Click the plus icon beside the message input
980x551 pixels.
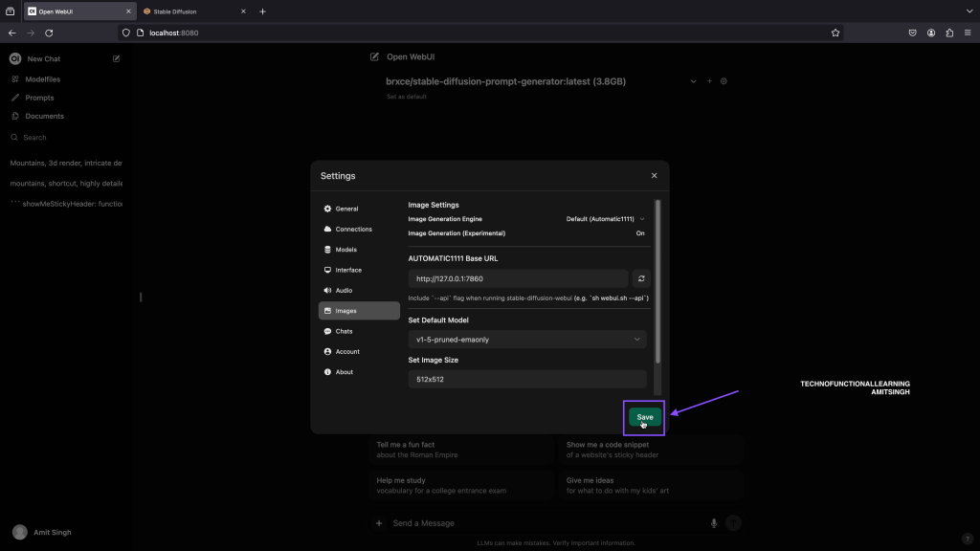coord(379,523)
